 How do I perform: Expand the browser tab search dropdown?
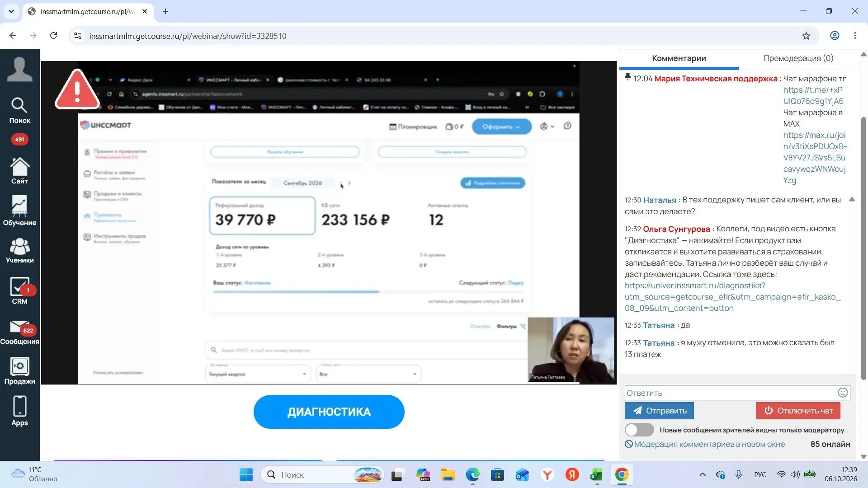tap(11, 11)
